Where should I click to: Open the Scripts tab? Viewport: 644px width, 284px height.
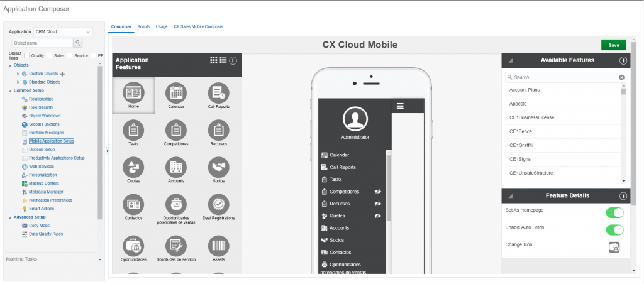(x=144, y=26)
